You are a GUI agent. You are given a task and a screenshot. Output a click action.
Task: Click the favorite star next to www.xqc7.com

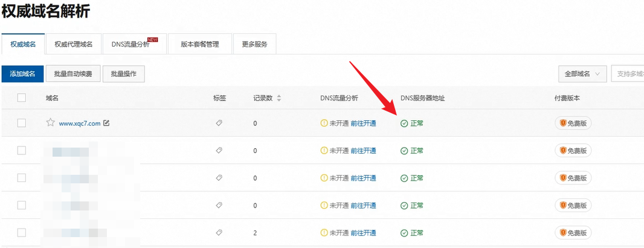pos(51,123)
